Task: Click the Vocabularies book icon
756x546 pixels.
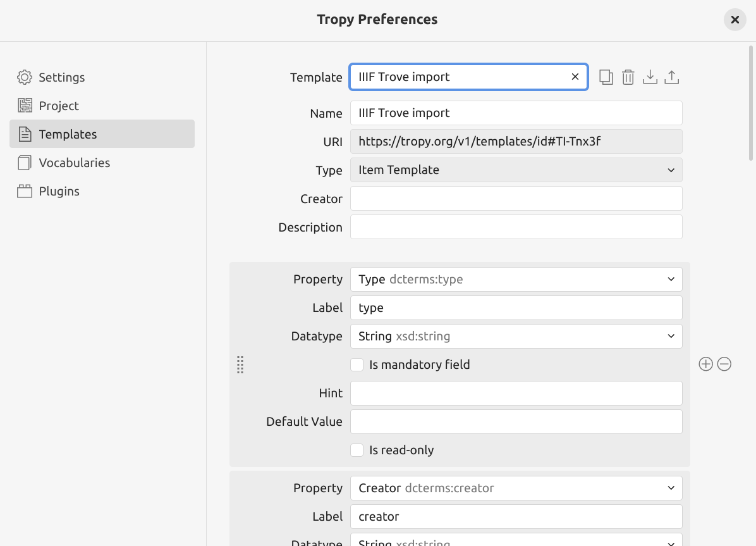Action: pyautogui.click(x=25, y=163)
